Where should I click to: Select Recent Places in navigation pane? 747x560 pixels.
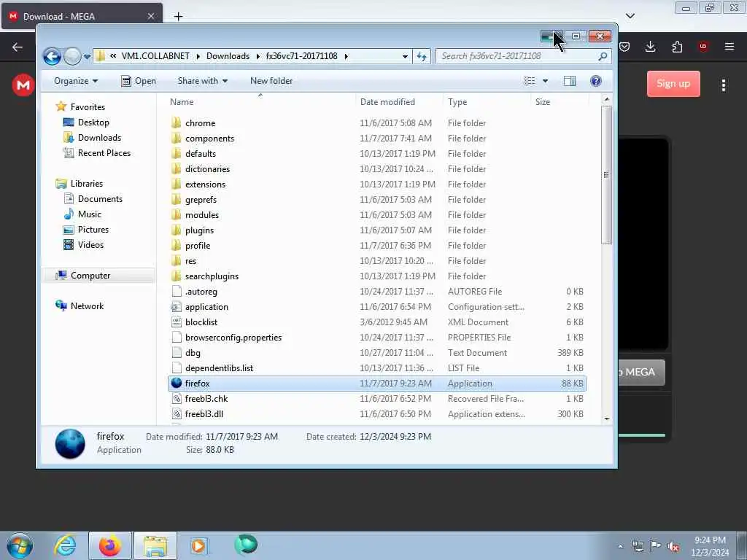(x=104, y=153)
